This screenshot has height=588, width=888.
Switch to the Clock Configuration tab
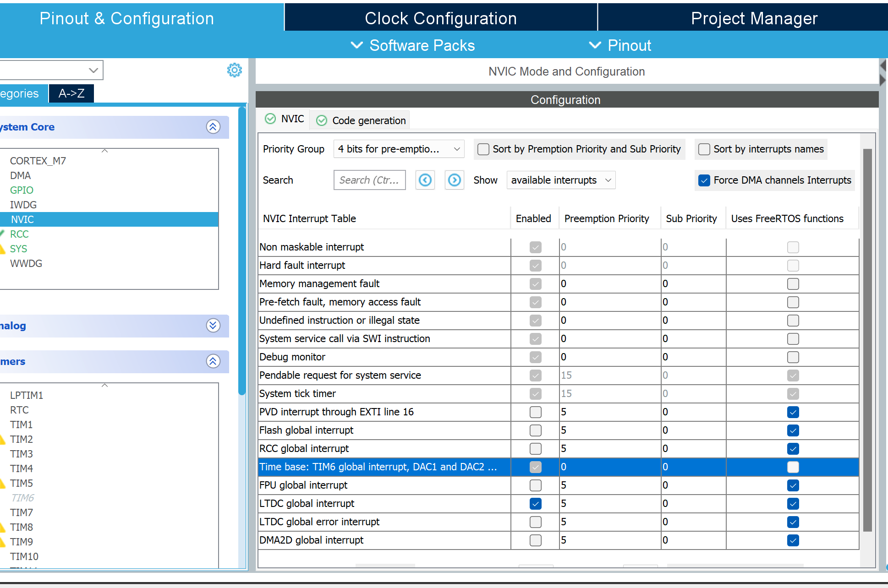441,18
